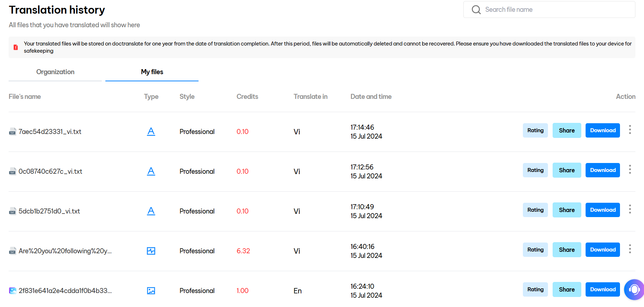Click the text type icon for 5dcb1b2751d0_vi.txt

pos(151,211)
